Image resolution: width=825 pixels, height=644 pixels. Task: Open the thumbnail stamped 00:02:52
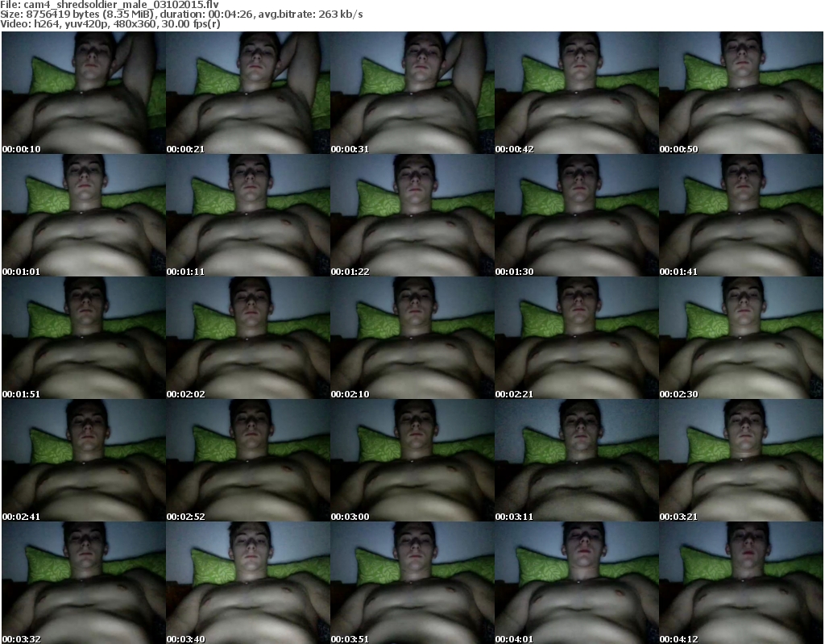pyautogui.click(x=248, y=460)
